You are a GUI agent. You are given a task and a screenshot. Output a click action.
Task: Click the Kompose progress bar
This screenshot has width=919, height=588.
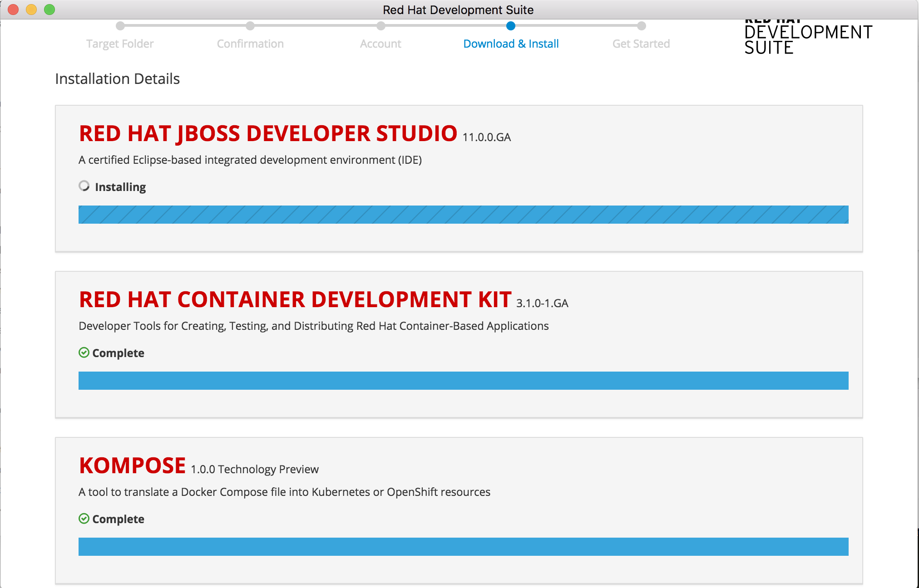(463, 547)
